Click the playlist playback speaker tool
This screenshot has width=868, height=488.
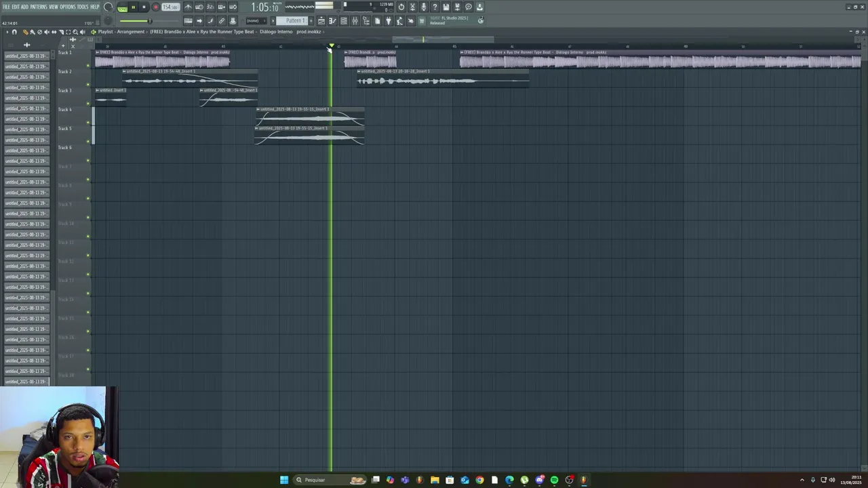[83, 32]
